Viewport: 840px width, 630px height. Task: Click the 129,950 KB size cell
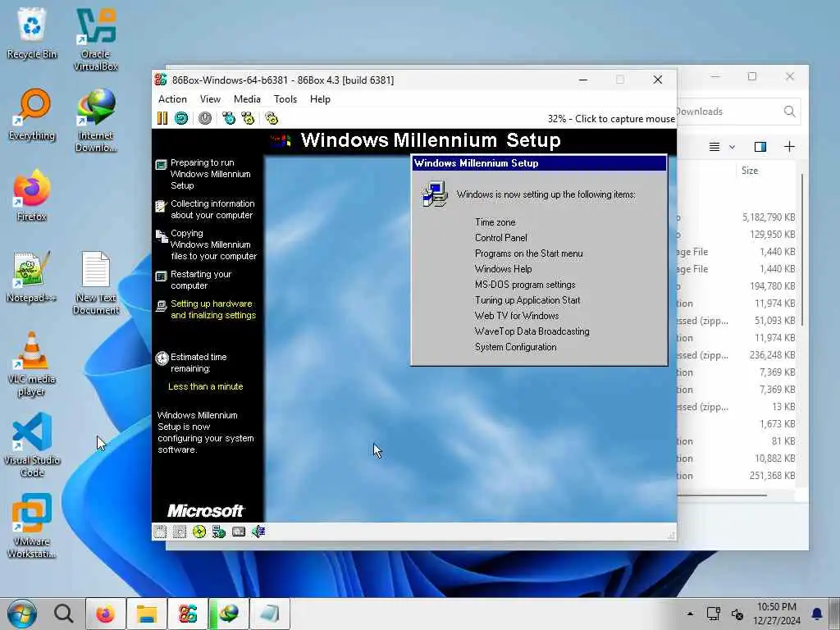tap(773, 234)
